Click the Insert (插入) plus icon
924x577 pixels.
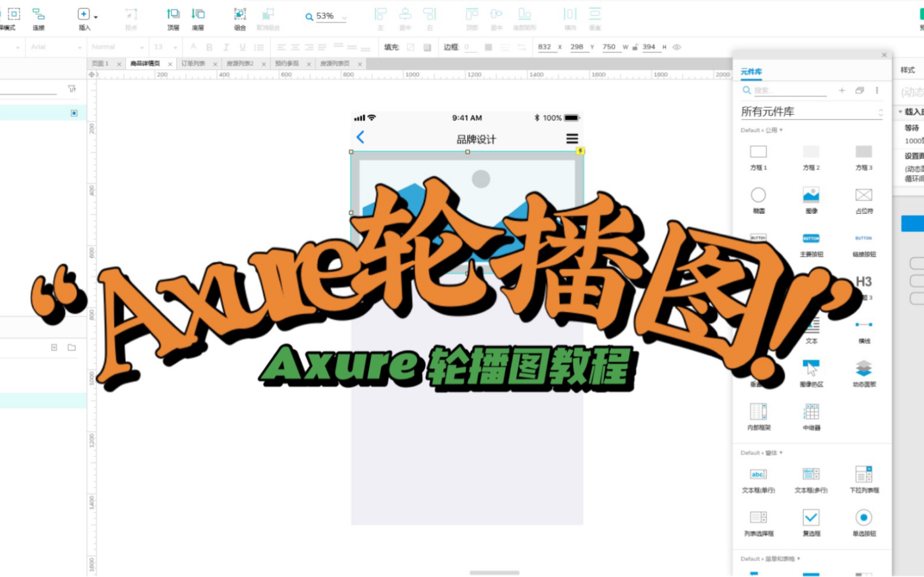click(84, 14)
